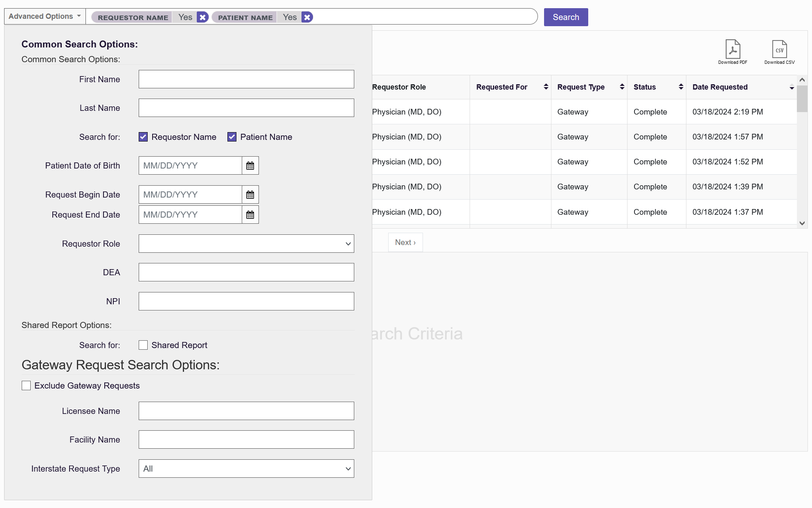812x508 pixels.
Task: Select the row dated 03/18/2024 1:37 PM
Action: pyautogui.click(x=584, y=212)
